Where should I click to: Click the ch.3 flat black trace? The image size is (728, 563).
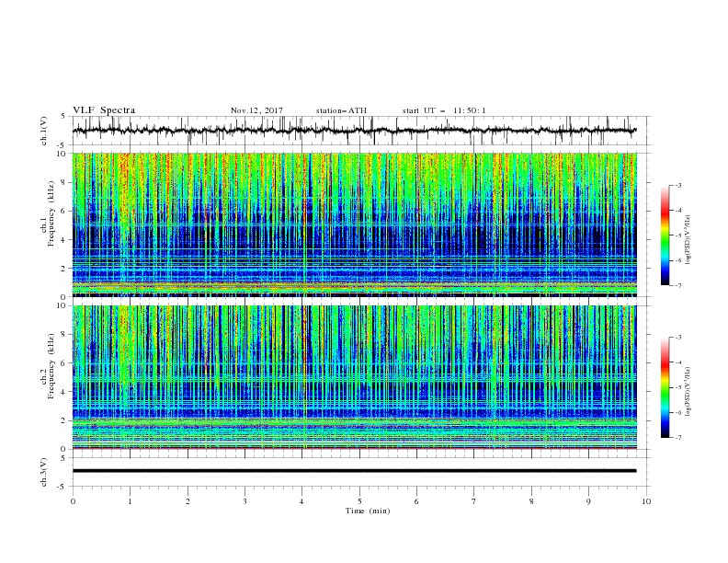[x=354, y=471]
